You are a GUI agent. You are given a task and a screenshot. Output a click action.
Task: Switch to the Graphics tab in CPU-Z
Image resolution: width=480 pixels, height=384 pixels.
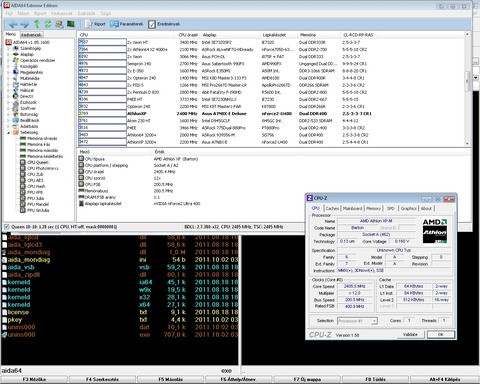click(408, 208)
